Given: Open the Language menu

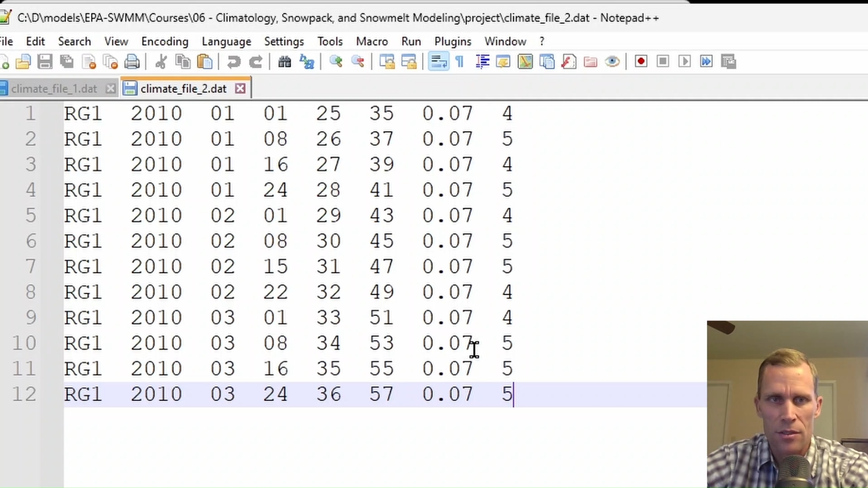Looking at the screenshot, I should pos(226,41).
